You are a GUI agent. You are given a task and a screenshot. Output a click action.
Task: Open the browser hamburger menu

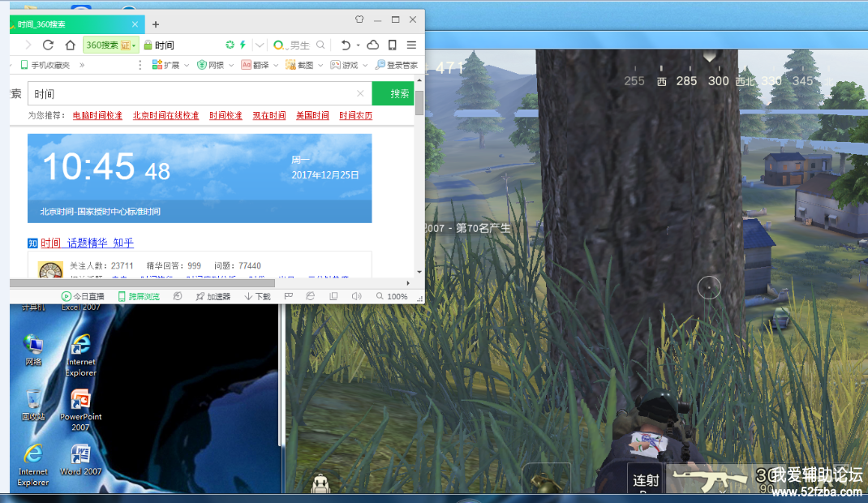(x=411, y=45)
